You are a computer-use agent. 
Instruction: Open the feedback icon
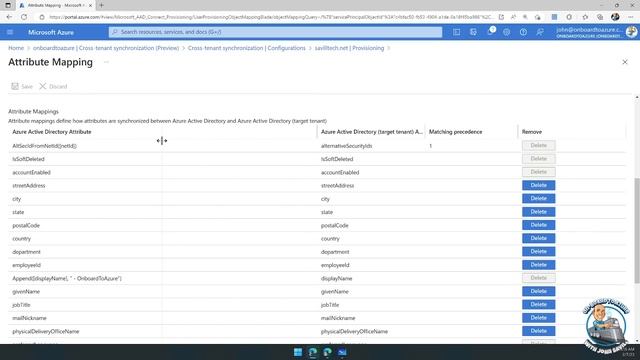(540, 32)
